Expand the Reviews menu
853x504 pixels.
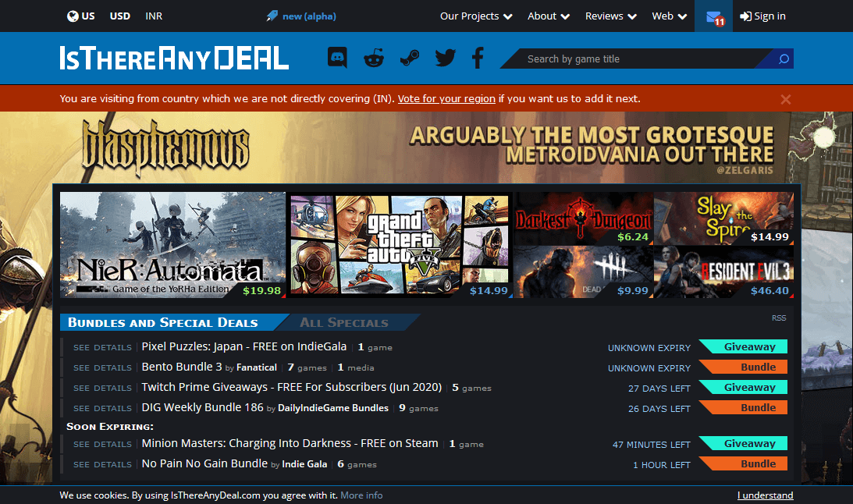[x=611, y=16]
